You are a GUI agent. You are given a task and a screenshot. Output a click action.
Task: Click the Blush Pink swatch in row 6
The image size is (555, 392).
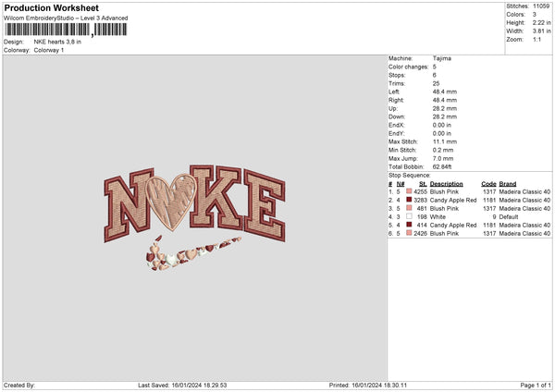pos(409,233)
